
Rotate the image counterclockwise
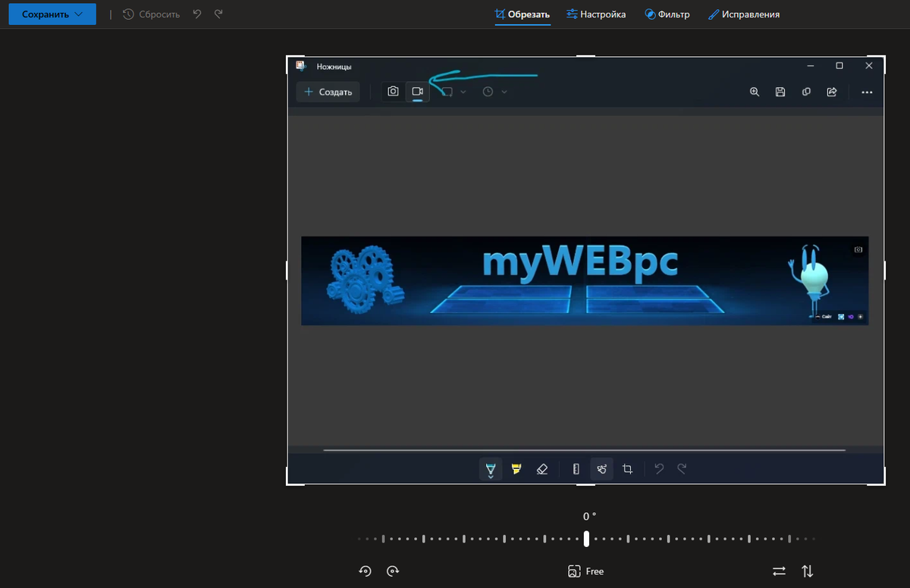tap(365, 571)
